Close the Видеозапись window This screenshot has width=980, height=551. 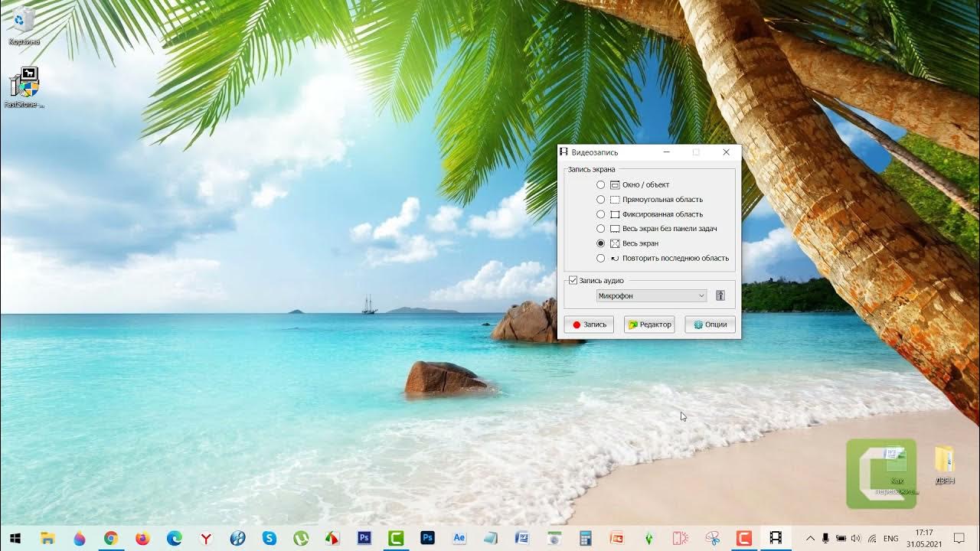tap(726, 152)
